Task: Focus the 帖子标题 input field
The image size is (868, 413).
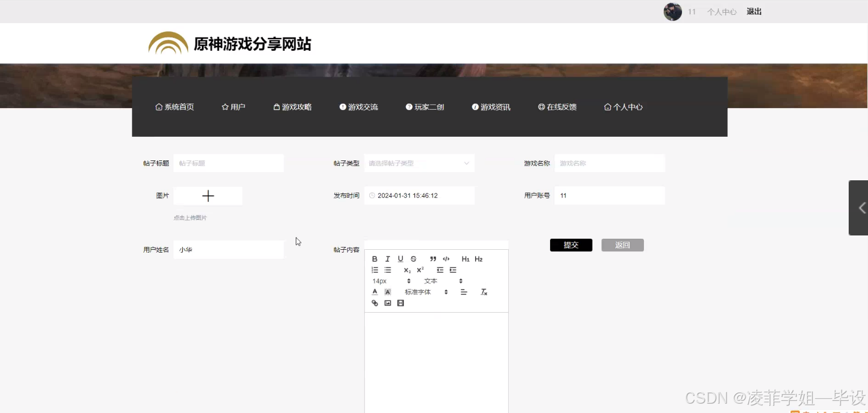Action: pyautogui.click(x=228, y=163)
